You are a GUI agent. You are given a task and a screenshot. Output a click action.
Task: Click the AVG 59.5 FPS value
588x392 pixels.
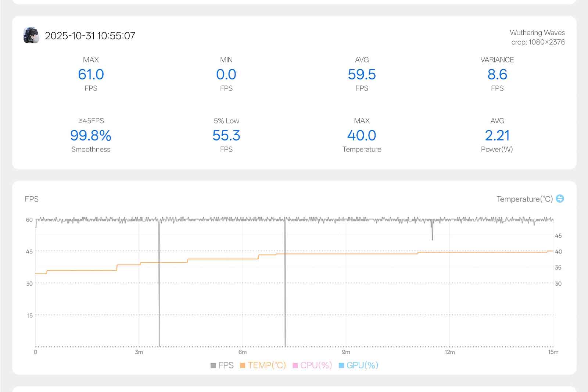(362, 74)
